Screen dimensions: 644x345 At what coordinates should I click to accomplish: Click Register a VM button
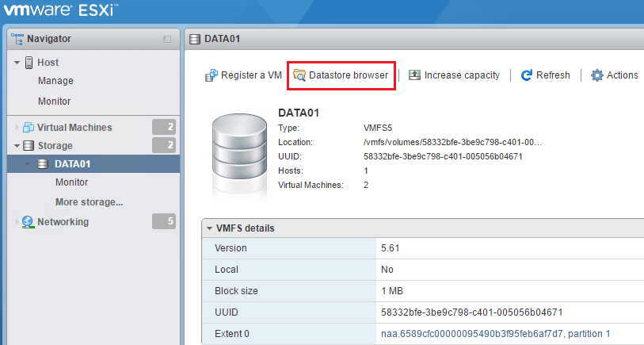pyautogui.click(x=243, y=75)
